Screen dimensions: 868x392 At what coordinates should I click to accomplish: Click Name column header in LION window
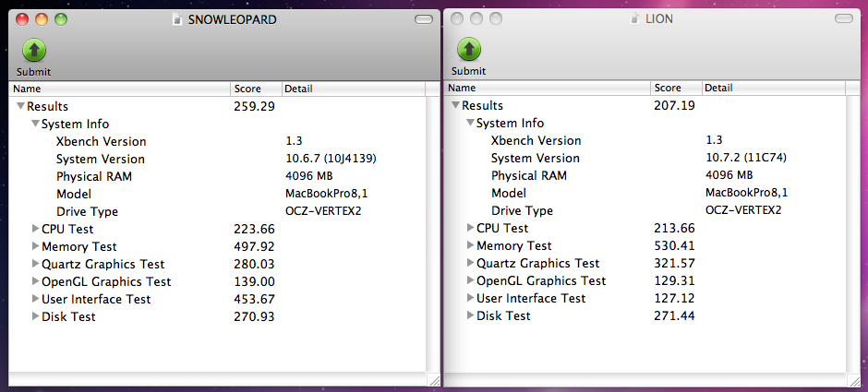pos(547,88)
